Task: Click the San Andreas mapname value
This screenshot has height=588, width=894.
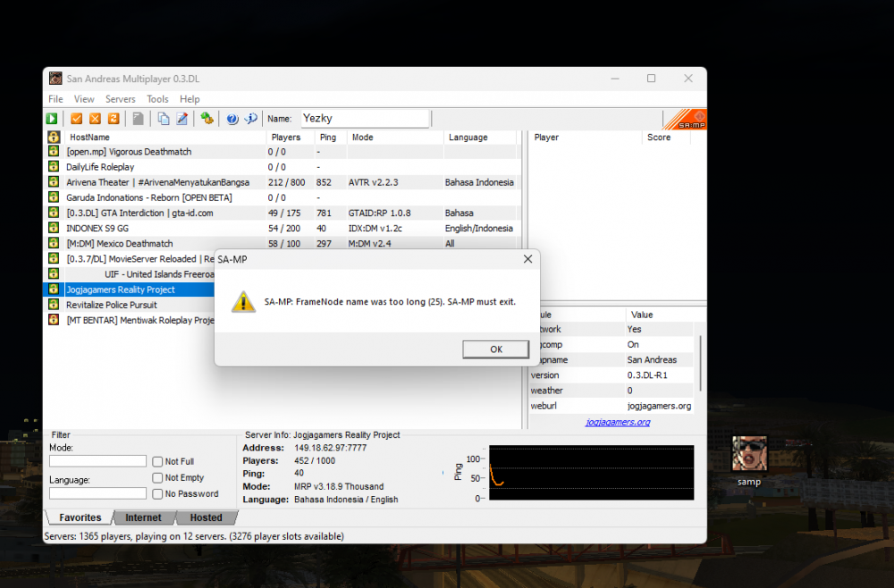Action: (652, 359)
